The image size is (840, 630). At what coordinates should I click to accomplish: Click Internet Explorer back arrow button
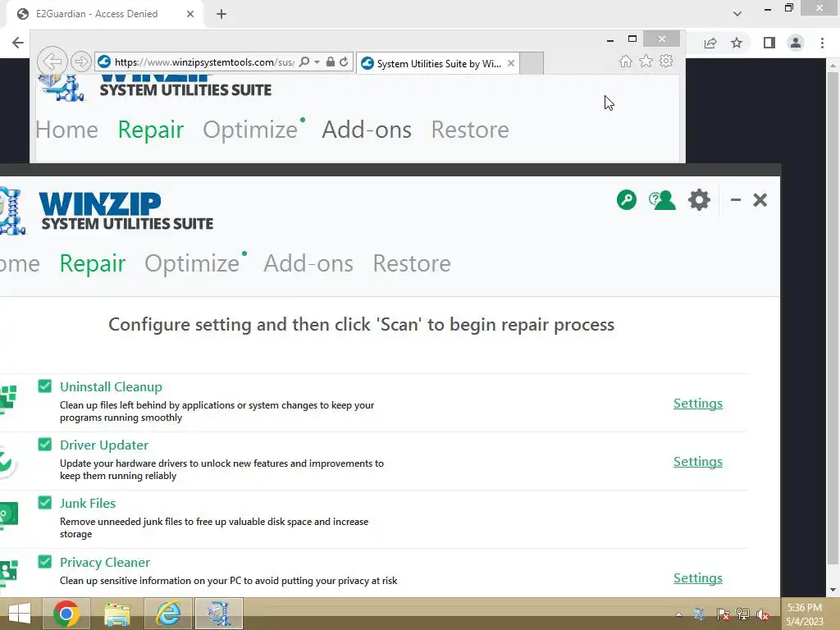click(52, 62)
